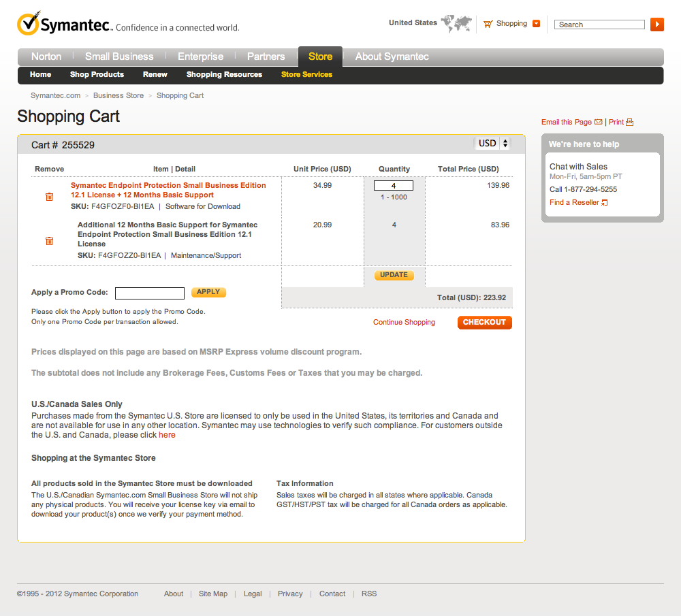Click inside the promo code input field
This screenshot has width=681, height=616.
[x=149, y=293]
